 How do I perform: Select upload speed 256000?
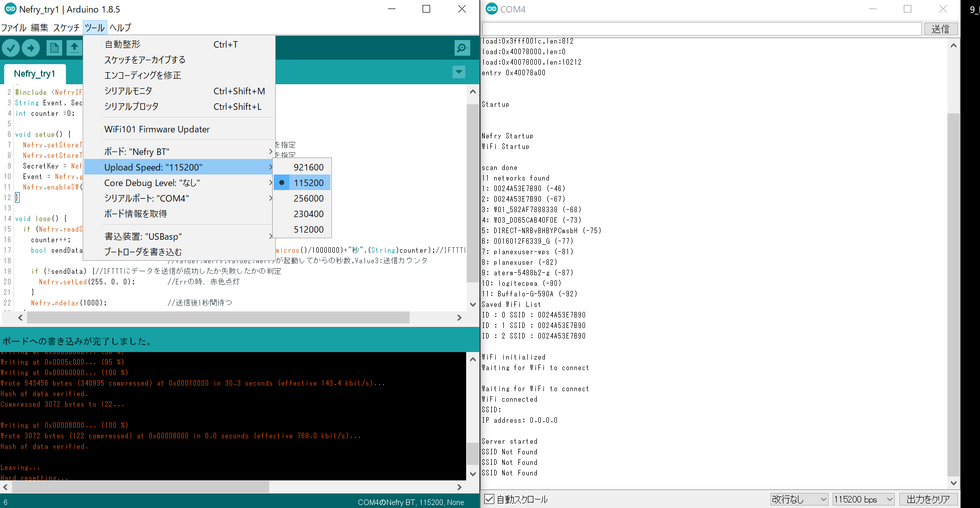point(302,198)
